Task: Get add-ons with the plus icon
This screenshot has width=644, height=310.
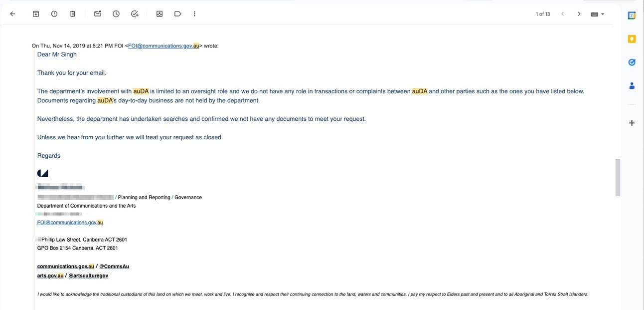Action: pos(632,123)
